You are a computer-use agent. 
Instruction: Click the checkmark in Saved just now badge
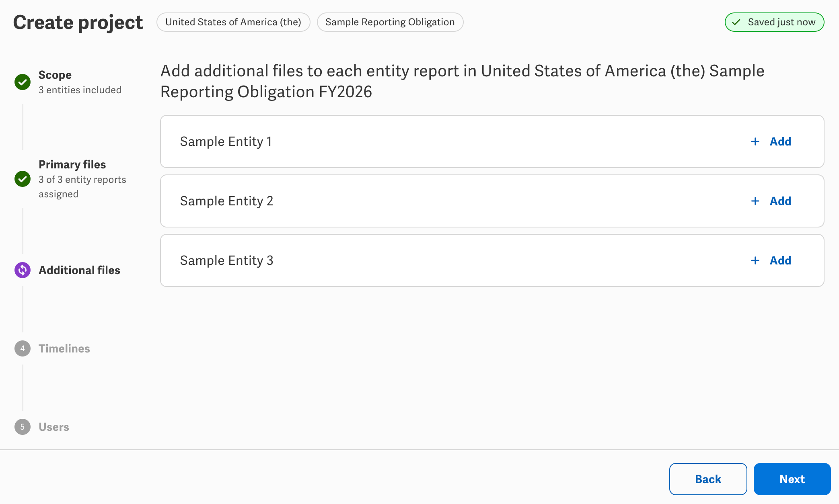click(736, 22)
